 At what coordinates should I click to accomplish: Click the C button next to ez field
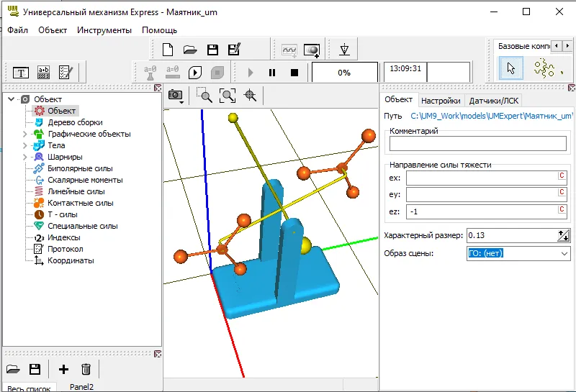click(x=561, y=210)
